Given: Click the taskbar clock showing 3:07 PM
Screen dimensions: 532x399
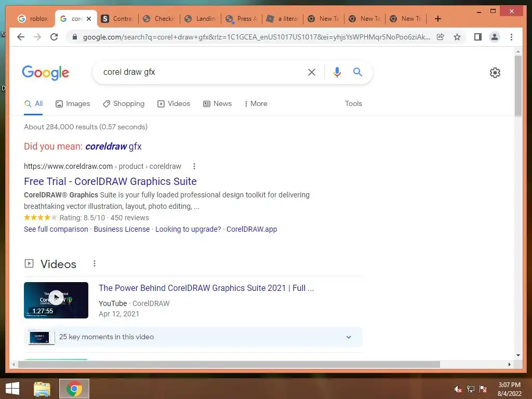Looking at the screenshot, I should coord(509,389).
